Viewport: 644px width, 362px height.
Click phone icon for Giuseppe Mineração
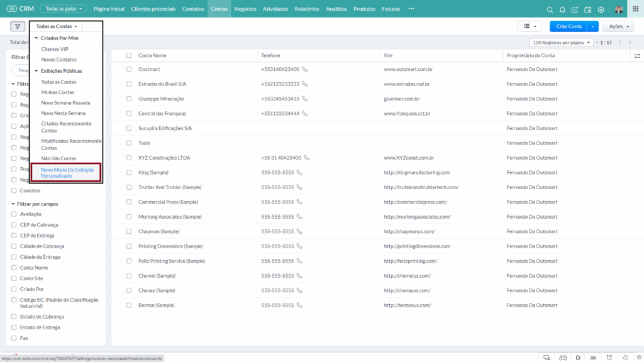[305, 99]
